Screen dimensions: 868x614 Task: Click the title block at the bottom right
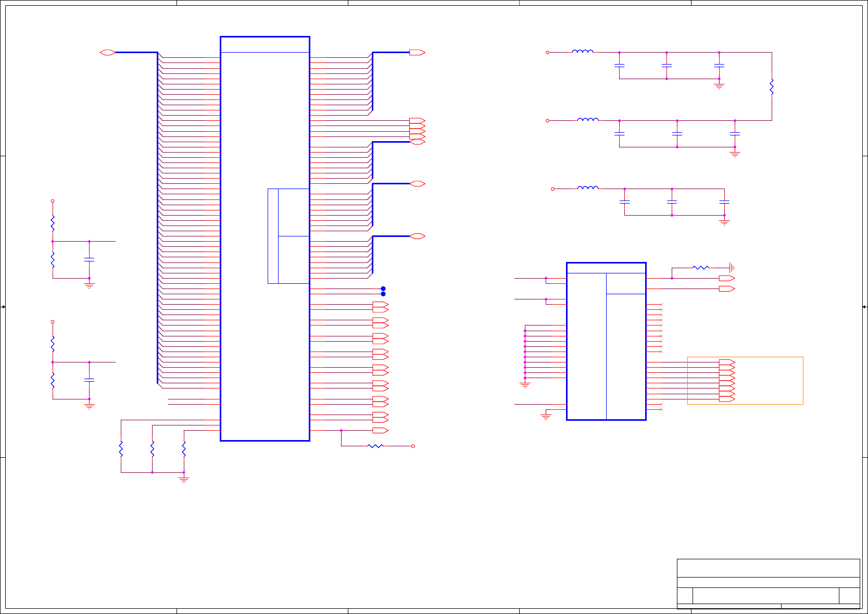click(768, 583)
